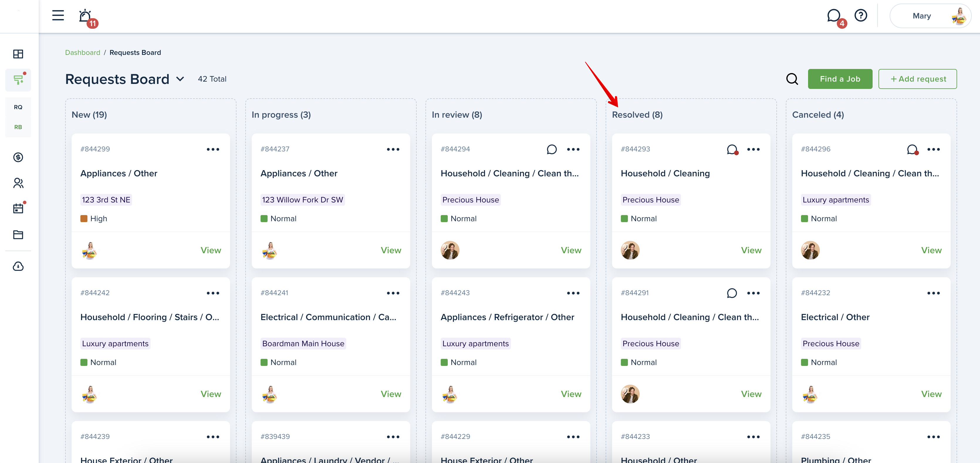This screenshot has height=463, width=980.
Task: Click the 123 Willow Fork Dr SW tag
Action: [303, 200]
